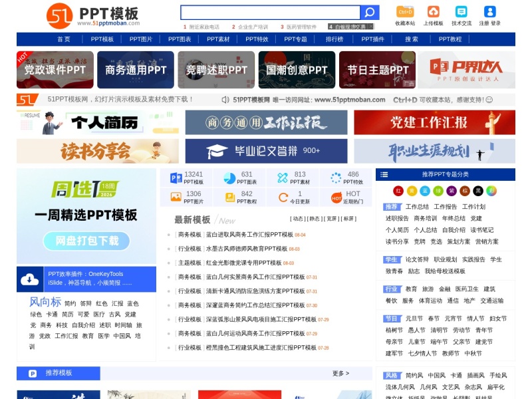Click the HOT 近期热门 icon

[336, 198]
